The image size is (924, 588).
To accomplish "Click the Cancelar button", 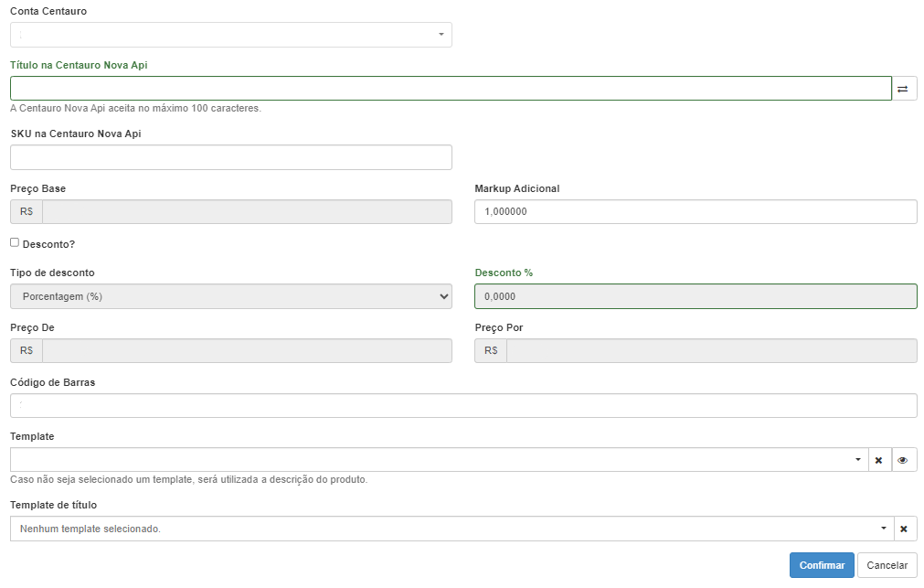I will tap(887, 565).
